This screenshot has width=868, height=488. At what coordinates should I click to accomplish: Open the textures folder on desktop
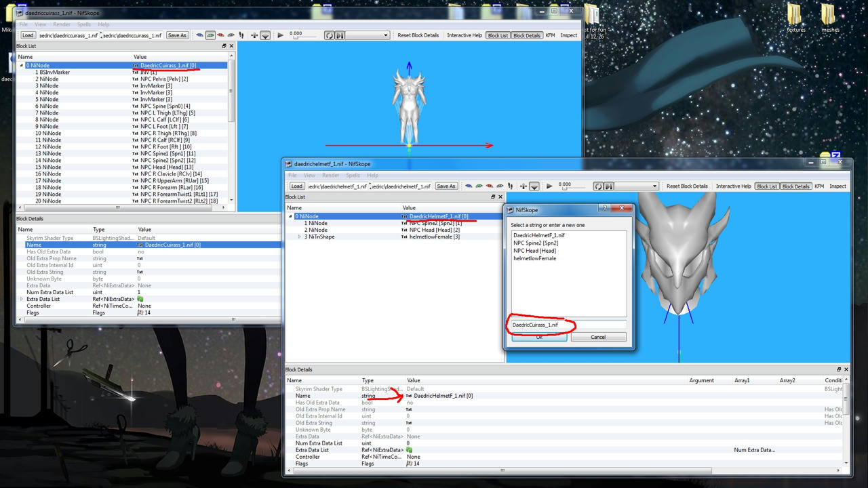795,18
